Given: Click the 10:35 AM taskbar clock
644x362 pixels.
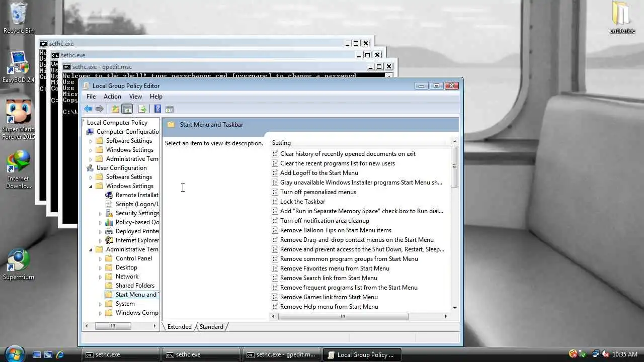Looking at the screenshot, I should (x=624, y=354).
